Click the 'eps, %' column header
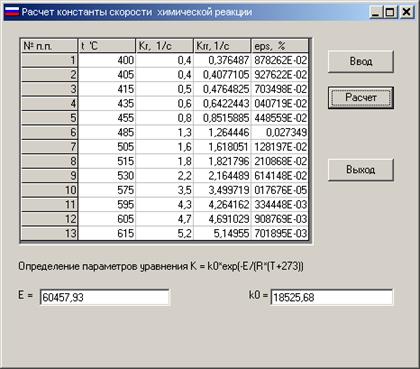Image resolution: width=420 pixels, height=369 pixels. pyautogui.click(x=280, y=46)
